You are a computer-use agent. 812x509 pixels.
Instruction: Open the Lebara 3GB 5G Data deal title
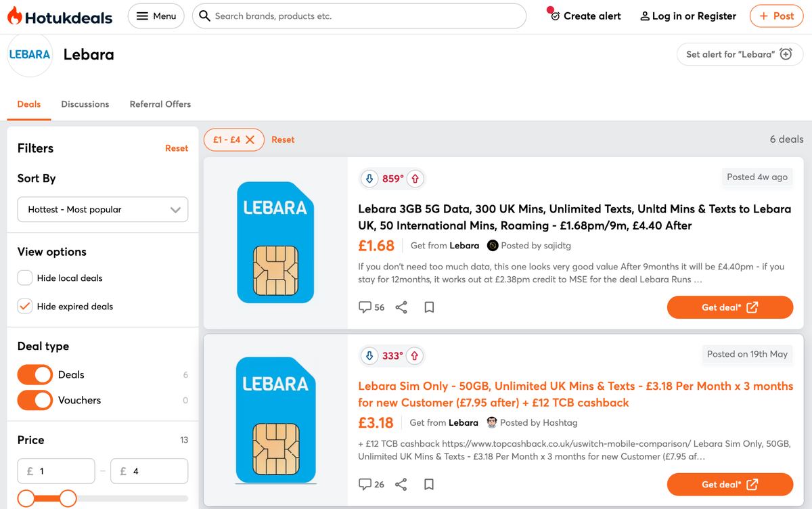coord(574,217)
